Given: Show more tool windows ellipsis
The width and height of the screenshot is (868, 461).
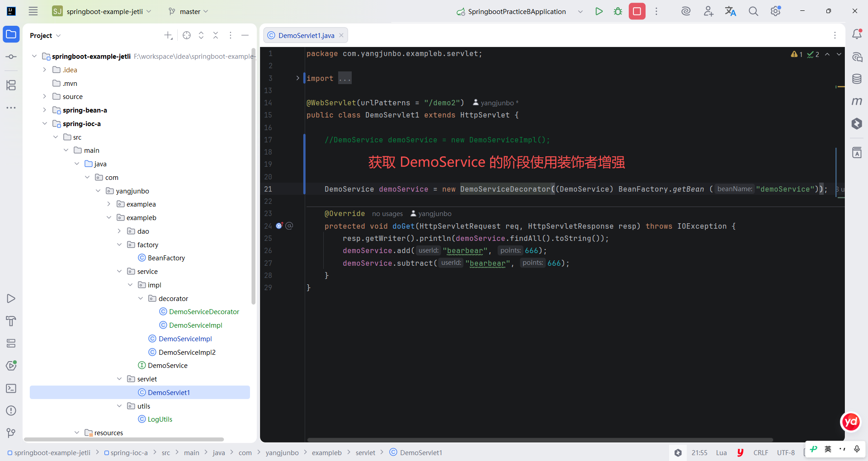Looking at the screenshot, I should click(x=11, y=108).
